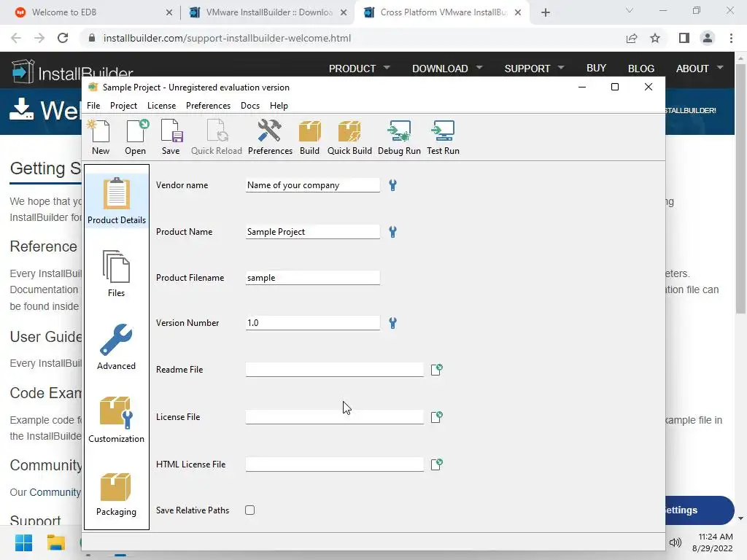Click the volume icon in the system tray
The height and width of the screenshot is (560, 747).
click(675, 542)
